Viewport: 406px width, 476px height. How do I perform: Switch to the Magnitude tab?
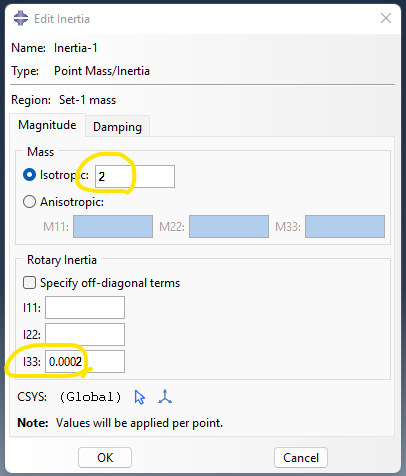pos(47,125)
